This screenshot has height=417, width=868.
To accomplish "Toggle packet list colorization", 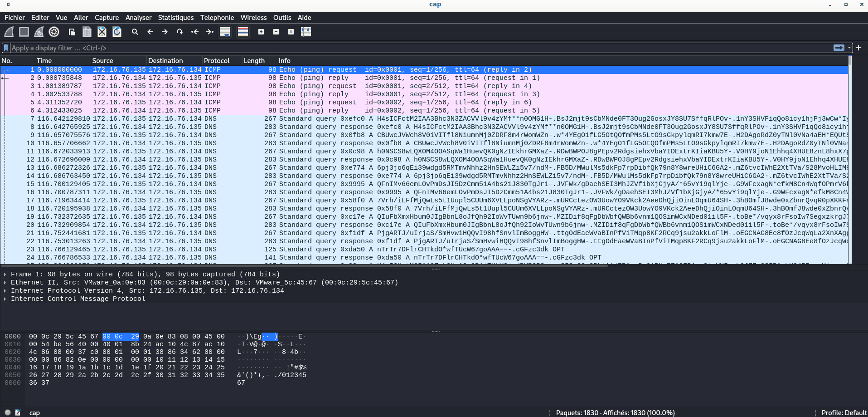I will (243, 32).
